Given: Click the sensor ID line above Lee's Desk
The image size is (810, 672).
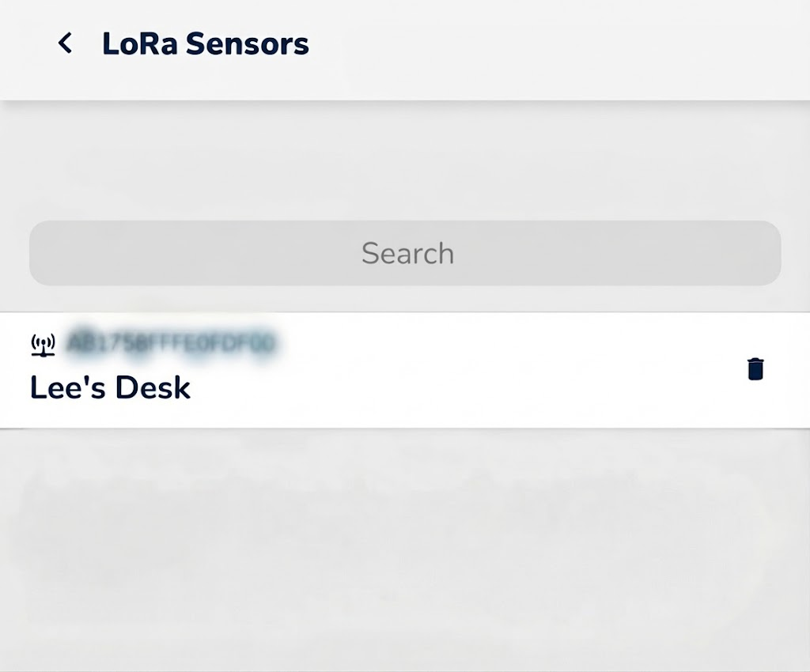Looking at the screenshot, I should point(172,343).
